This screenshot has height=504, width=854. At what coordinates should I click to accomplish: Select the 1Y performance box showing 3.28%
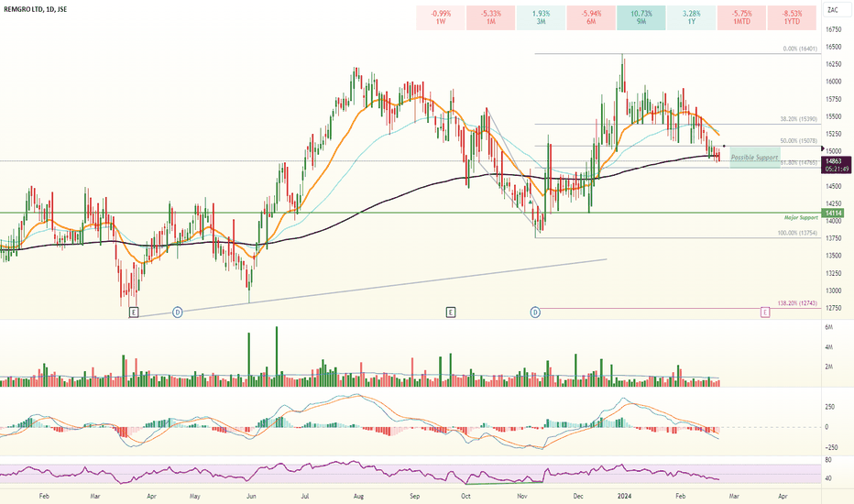pos(692,17)
